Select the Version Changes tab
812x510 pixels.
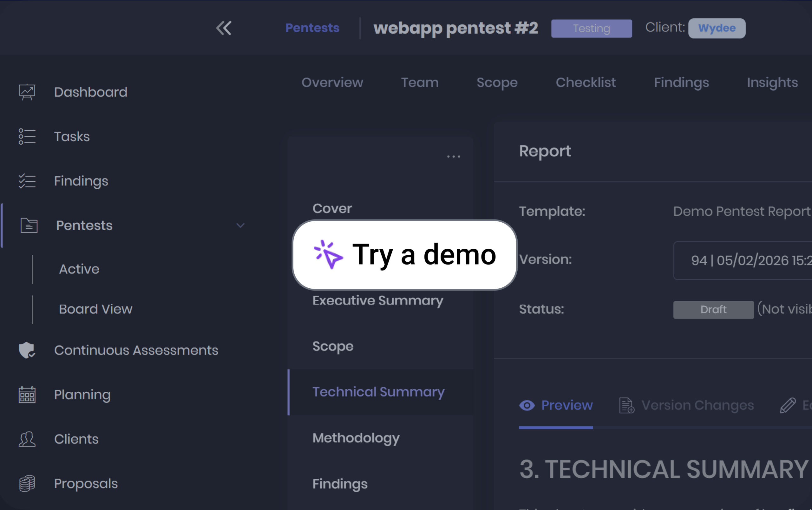686,405
